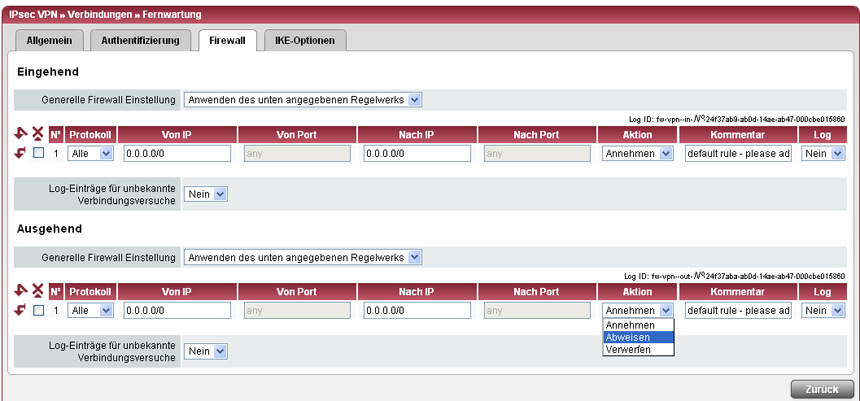This screenshot has width=860, height=401.
Task: Click the insert-row arrow icon in the Ausgehend header
Action: (x=21, y=292)
